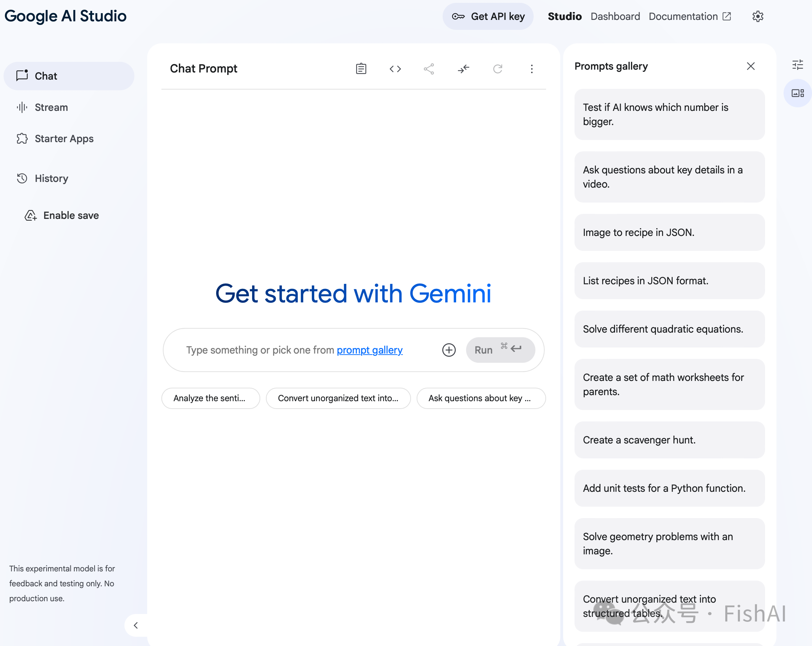Select Stream in the sidebar
Screen dimensions: 812x646
coord(69,107)
